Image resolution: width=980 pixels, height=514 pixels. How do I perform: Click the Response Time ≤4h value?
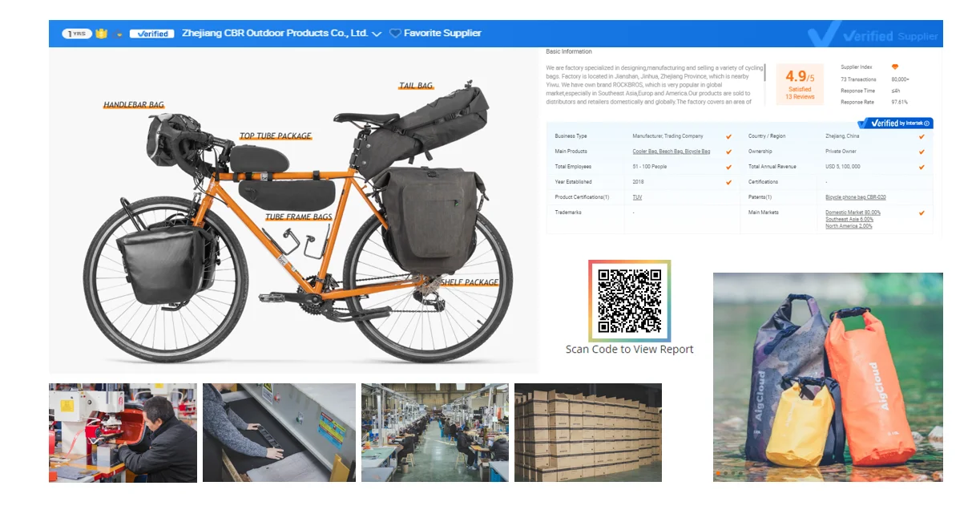point(894,91)
